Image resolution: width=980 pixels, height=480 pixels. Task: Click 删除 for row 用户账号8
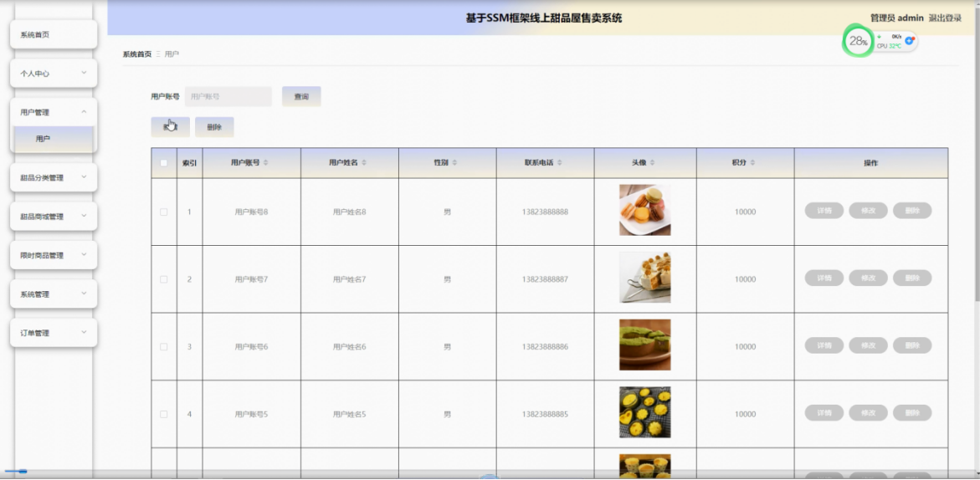tap(912, 211)
